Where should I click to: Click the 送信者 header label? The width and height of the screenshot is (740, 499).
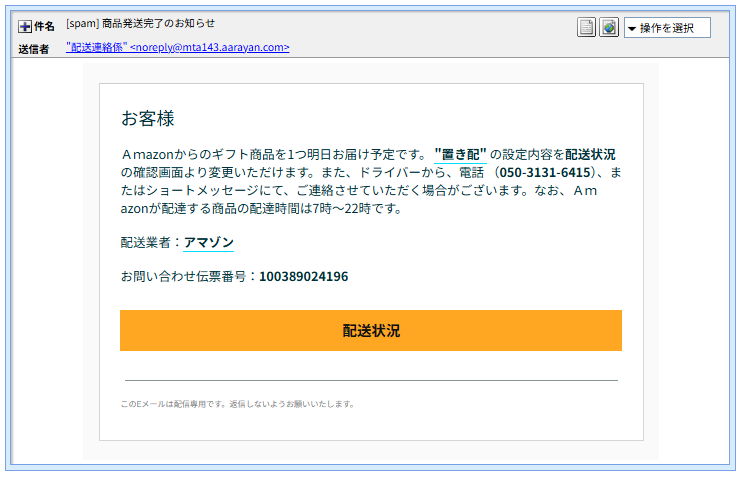coord(34,49)
